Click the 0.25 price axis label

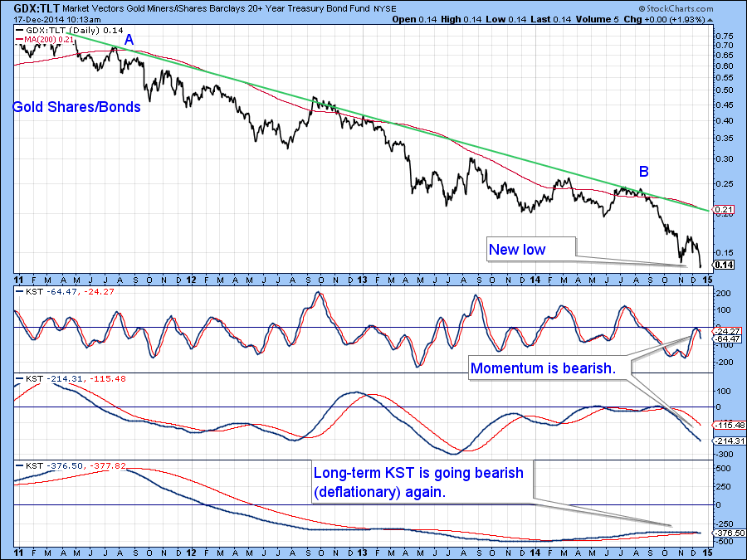tap(724, 184)
